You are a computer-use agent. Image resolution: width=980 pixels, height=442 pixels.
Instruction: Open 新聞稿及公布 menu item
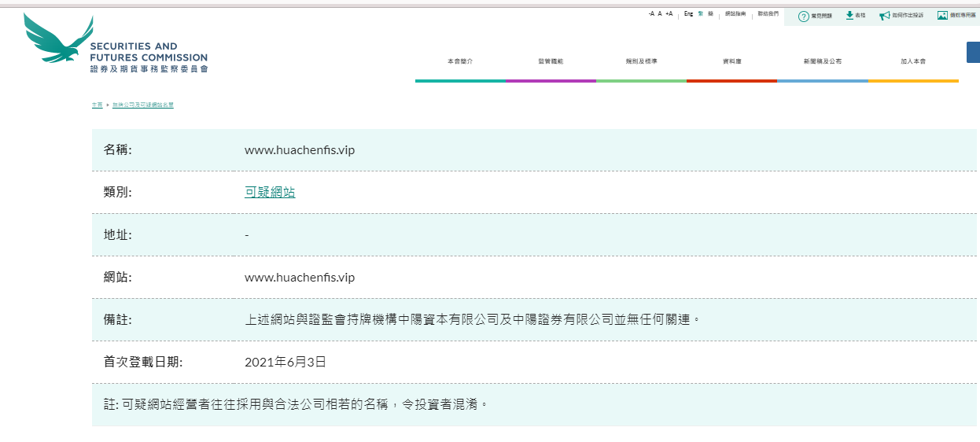[x=822, y=61]
